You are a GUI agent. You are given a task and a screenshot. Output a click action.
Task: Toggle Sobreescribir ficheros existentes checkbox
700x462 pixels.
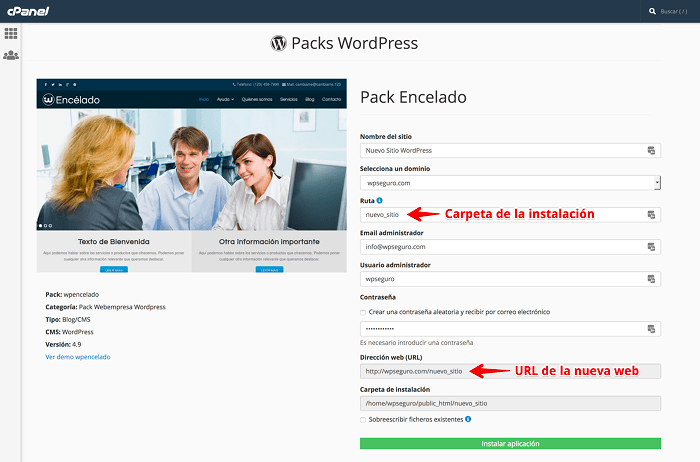(363, 420)
